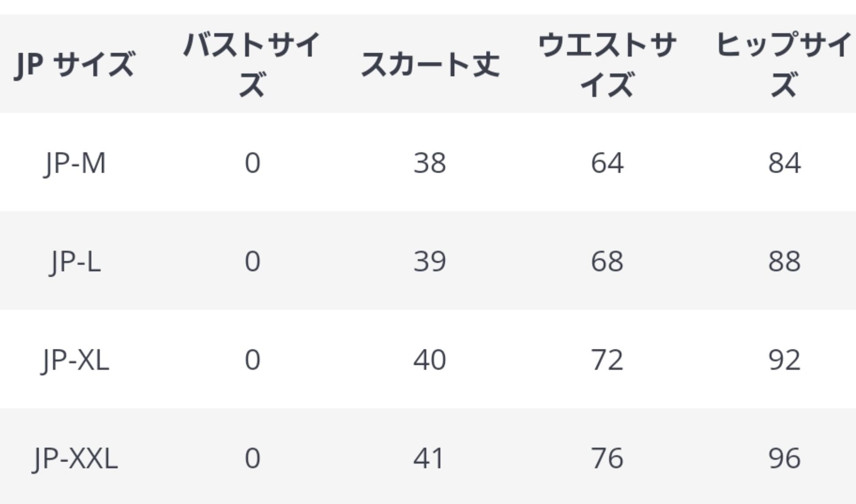Click the JP-M size row label
The image size is (856, 504).
point(74,163)
